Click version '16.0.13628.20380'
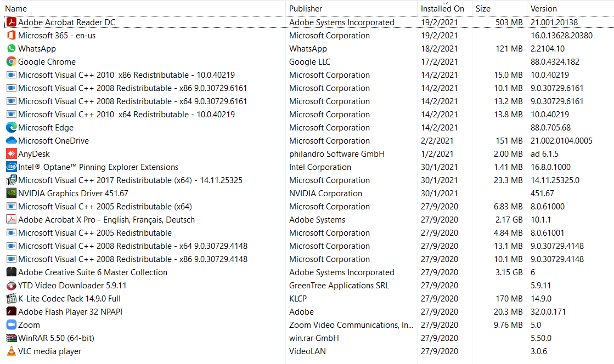The image size is (614, 364). pyautogui.click(x=561, y=36)
